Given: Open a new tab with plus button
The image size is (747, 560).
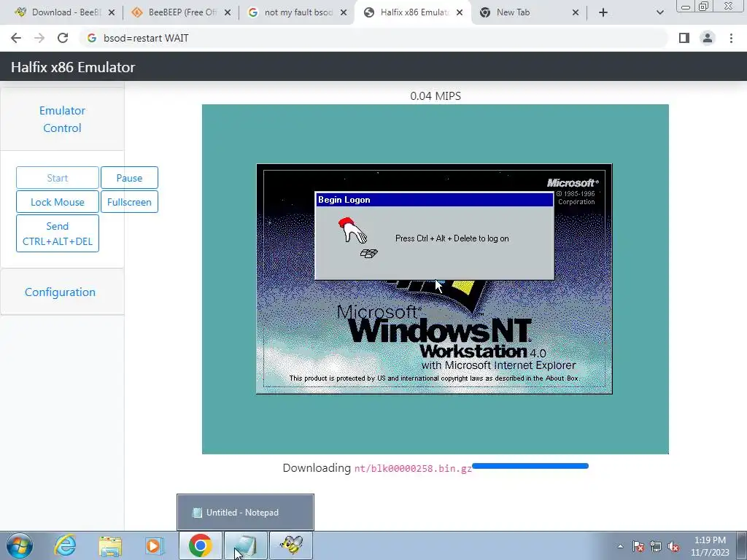Looking at the screenshot, I should [x=603, y=13].
